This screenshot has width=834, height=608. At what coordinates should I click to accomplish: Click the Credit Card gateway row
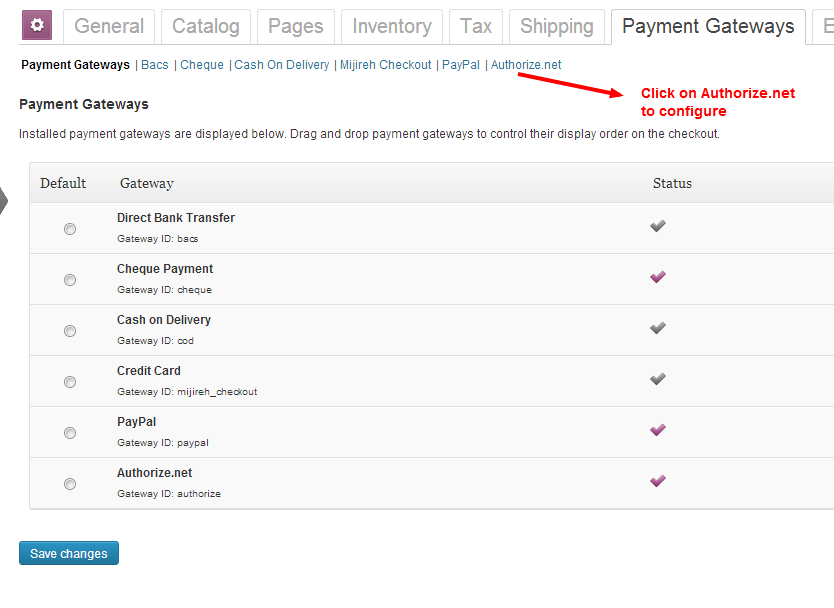pos(149,371)
